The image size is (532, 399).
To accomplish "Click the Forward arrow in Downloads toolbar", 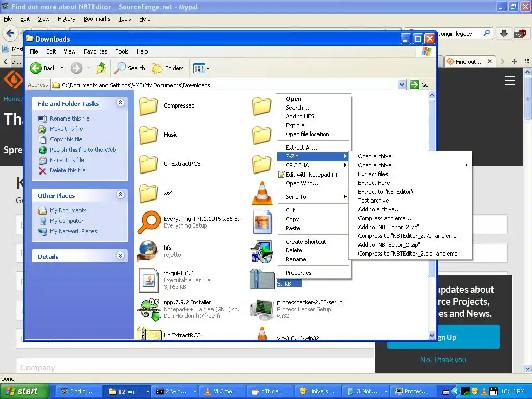I will click(x=76, y=68).
